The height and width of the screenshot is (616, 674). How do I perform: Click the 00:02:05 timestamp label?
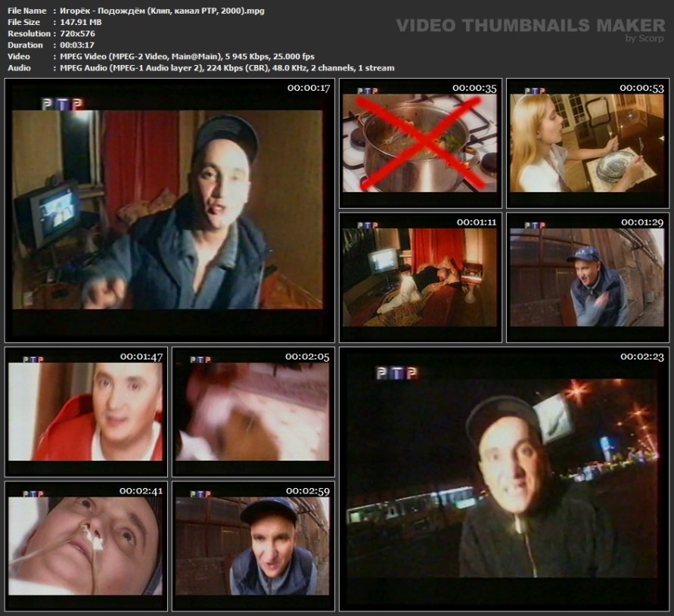[307, 357]
